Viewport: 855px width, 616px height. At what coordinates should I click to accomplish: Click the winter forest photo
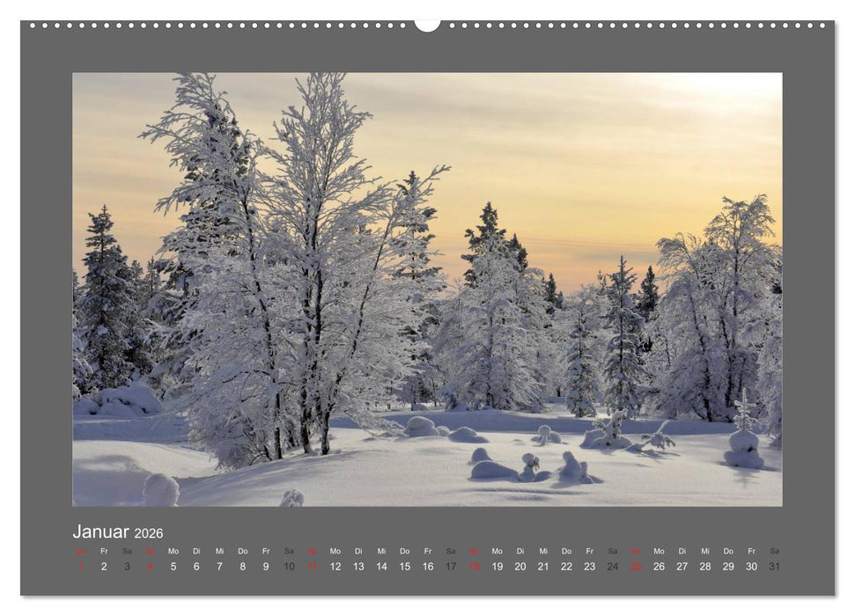[x=427, y=290]
